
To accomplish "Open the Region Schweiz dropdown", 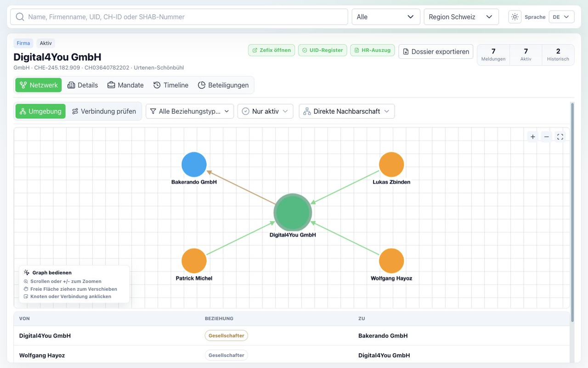I will pyautogui.click(x=461, y=17).
